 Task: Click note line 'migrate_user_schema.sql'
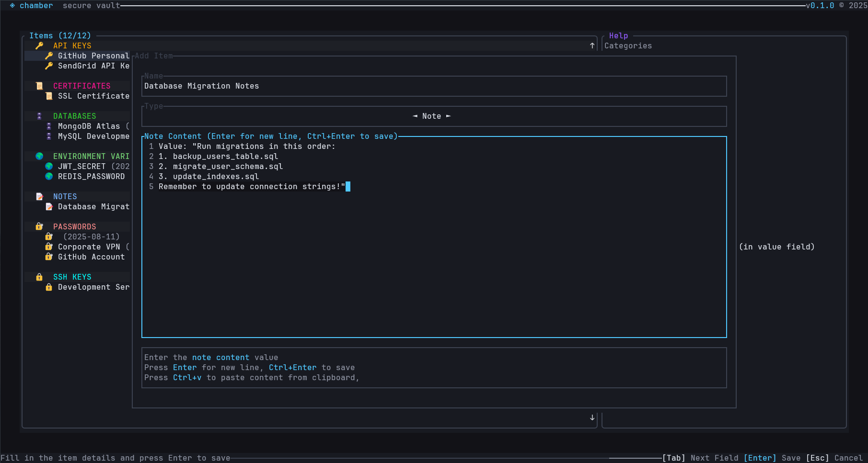[x=221, y=167]
